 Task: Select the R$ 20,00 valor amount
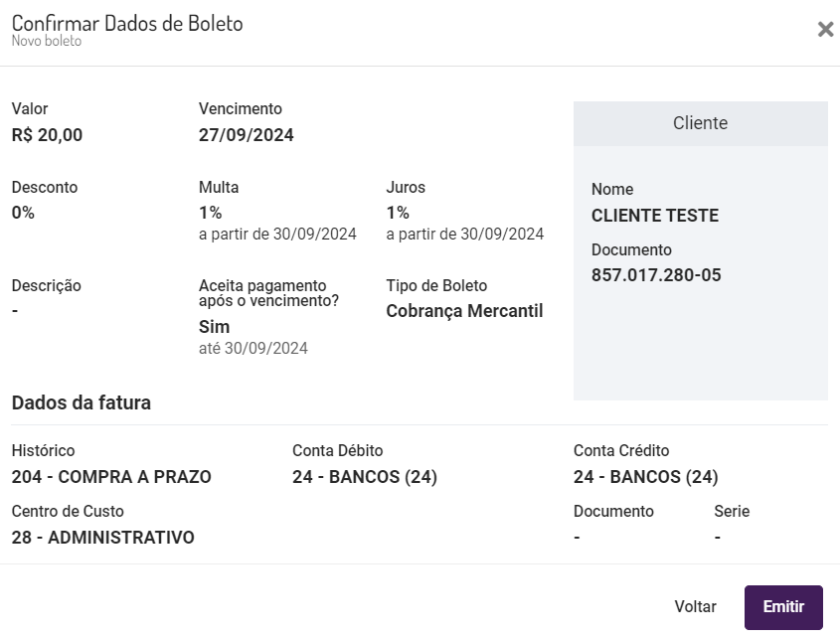point(47,135)
